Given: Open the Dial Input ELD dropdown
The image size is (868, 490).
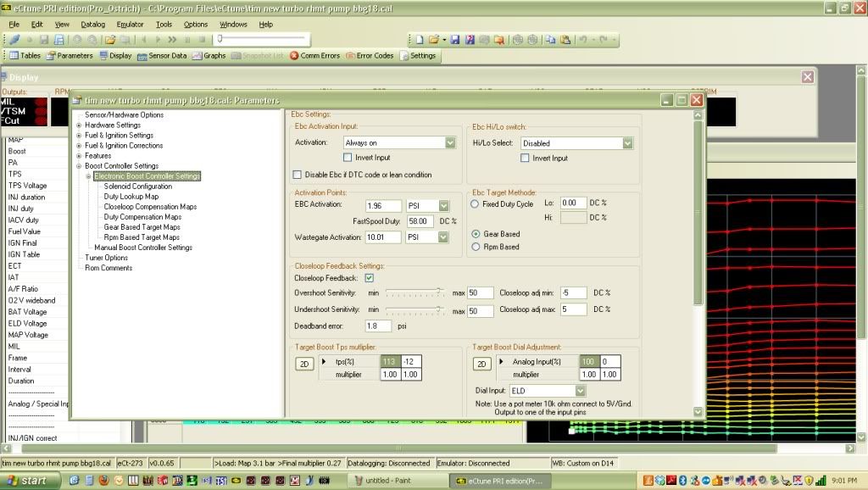Looking at the screenshot, I should click(580, 390).
